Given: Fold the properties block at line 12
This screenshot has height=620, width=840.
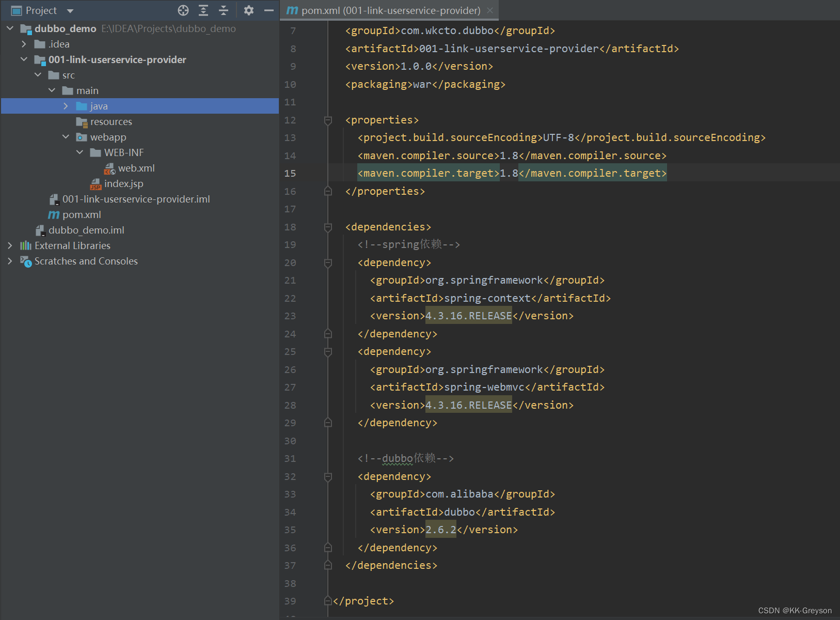Looking at the screenshot, I should click(328, 120).
